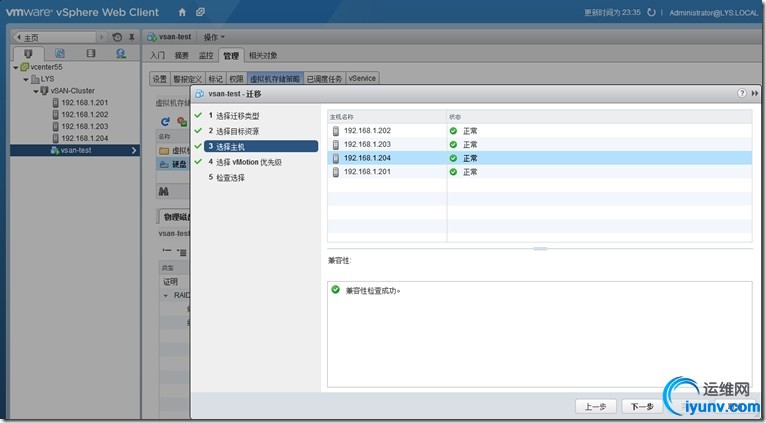Select the 设置 sub-tab
The height and width of the screenshot is (423, 766).
click(x=160, y=79)
